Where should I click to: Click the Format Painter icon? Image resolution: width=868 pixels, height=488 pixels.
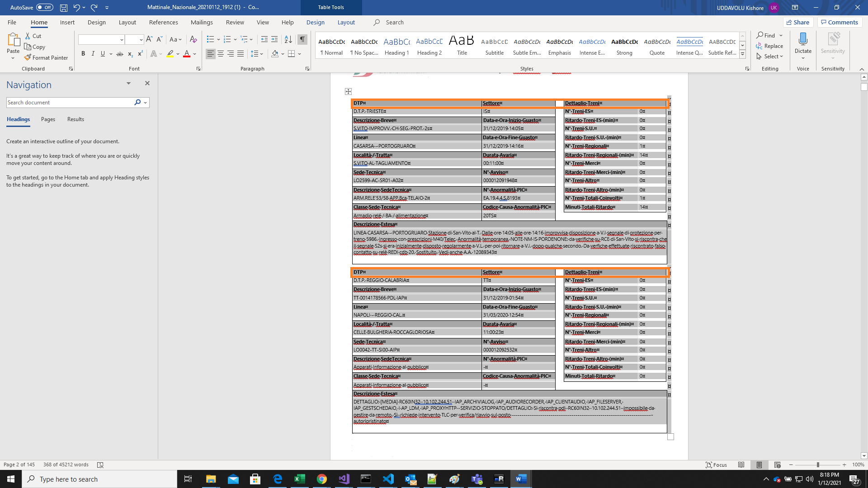[28, 57]
